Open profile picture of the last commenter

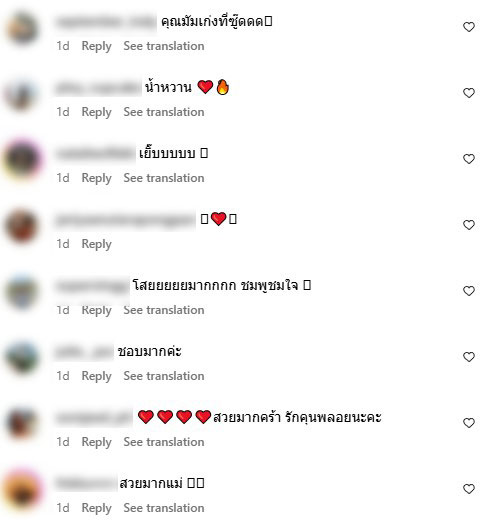(x=22, y=490)
